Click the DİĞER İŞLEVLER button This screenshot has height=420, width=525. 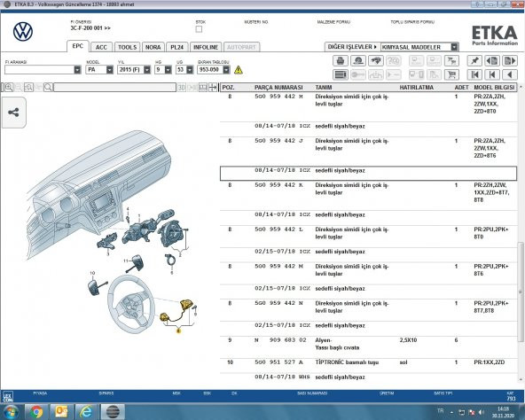pos(352,47)
